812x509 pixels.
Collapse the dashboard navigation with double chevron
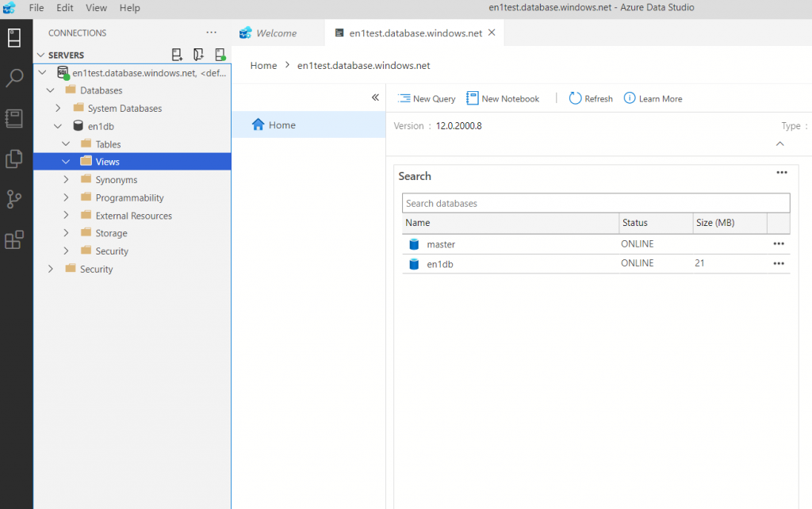(375, 98)
